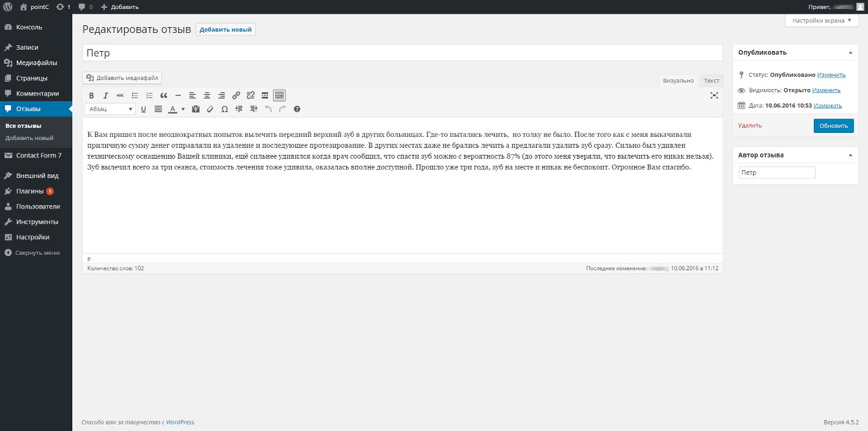Toggle underline formatting
Image resolution: width=868 pixels, height=431 pixels.
pos(143,109)
